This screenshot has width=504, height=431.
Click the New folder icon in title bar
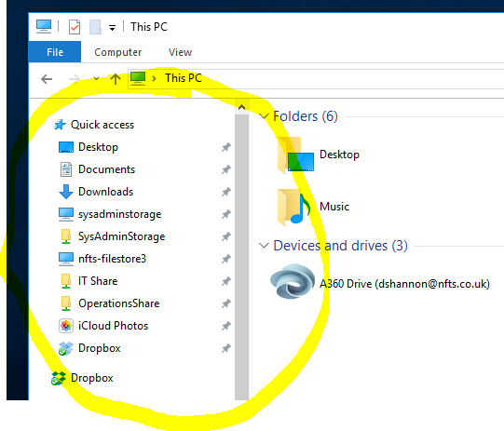[95, 27]
